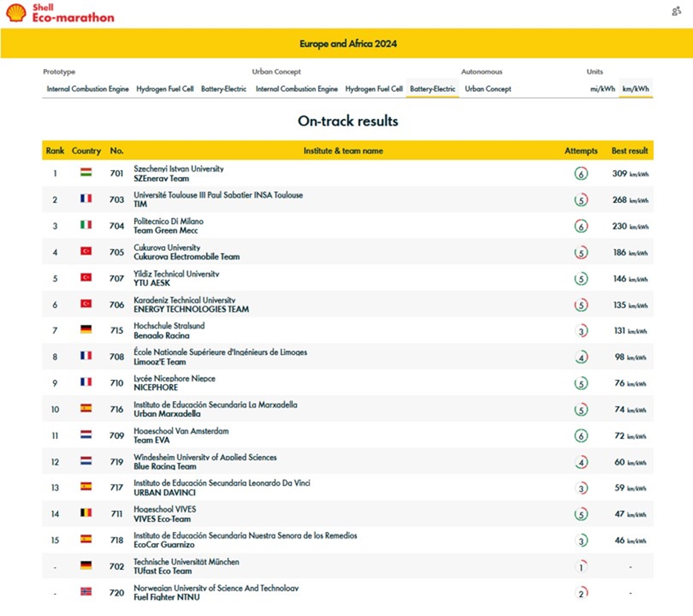Sort by the Rank column header
The image size is (693, 616).
coord(55,151)
